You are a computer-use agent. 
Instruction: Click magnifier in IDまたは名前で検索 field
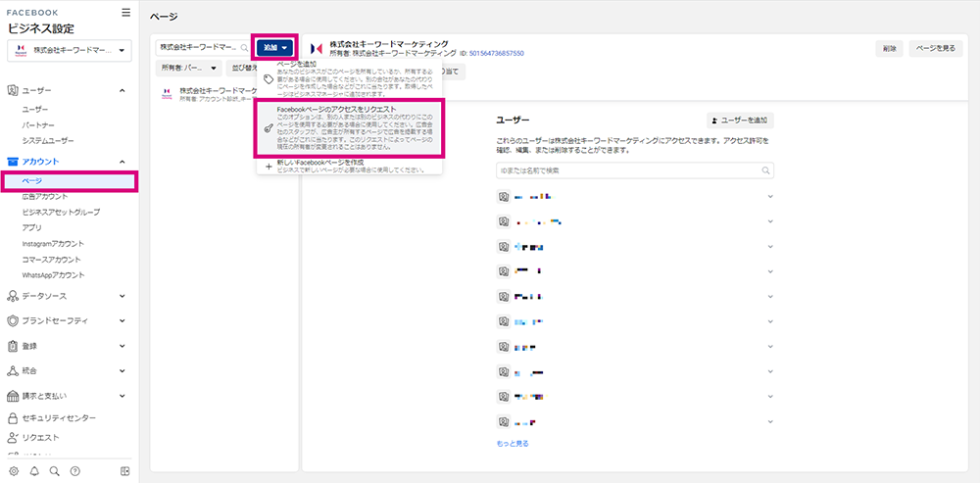(x=765, y=170)
